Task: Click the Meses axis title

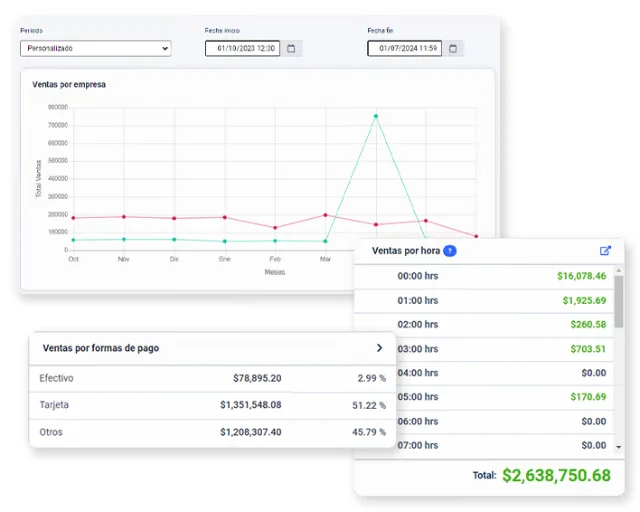Action: pos(275,272)
